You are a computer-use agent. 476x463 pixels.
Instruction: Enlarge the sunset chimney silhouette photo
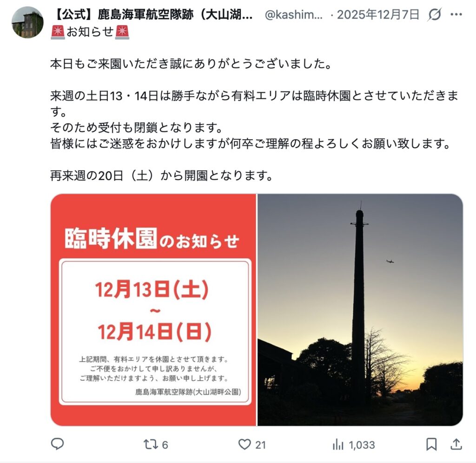tap(360, 310)
